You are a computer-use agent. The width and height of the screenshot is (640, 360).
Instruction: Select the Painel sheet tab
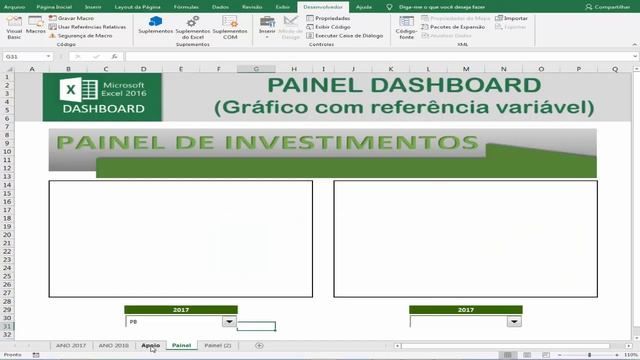[181, 345]
